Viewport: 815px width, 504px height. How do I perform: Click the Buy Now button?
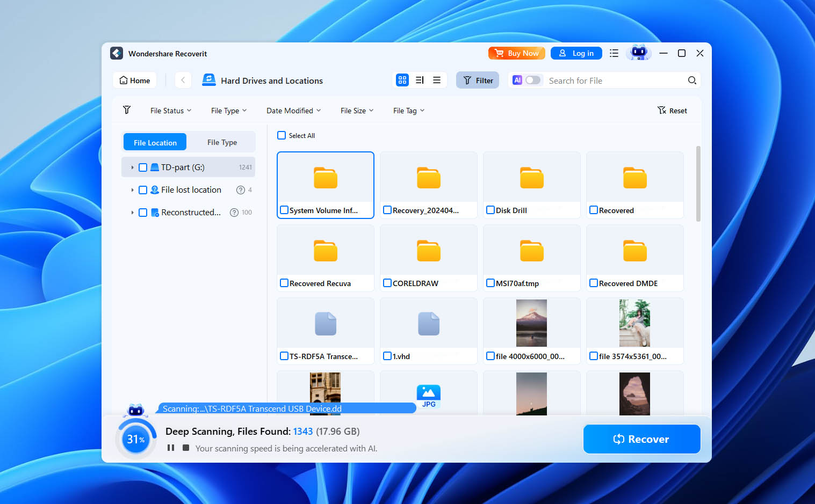click(517, 53)
